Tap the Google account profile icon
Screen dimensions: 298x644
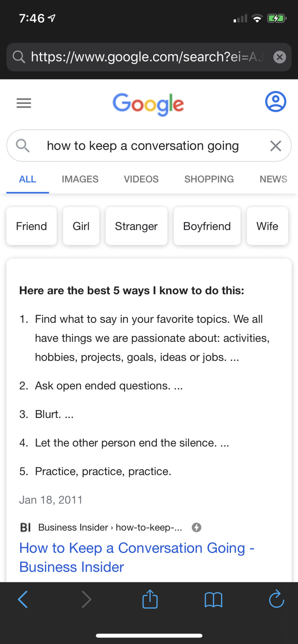coord(275,101)
